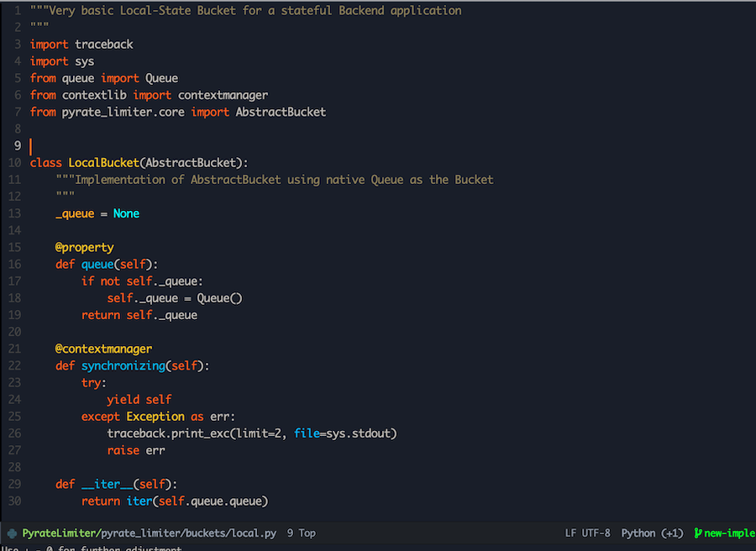Click the module docstring on line 1
Viewport: 756px width, 551px height.
[x=246, y=11]
